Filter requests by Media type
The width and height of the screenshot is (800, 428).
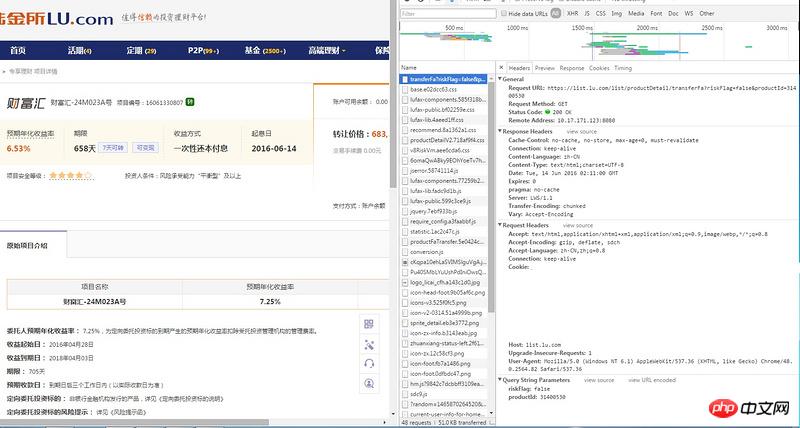click(636, 14)
